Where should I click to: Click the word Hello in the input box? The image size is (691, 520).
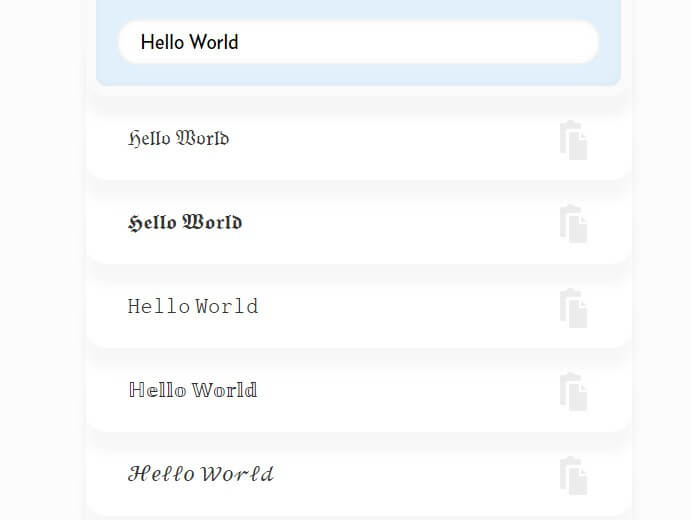click(162, 42)
